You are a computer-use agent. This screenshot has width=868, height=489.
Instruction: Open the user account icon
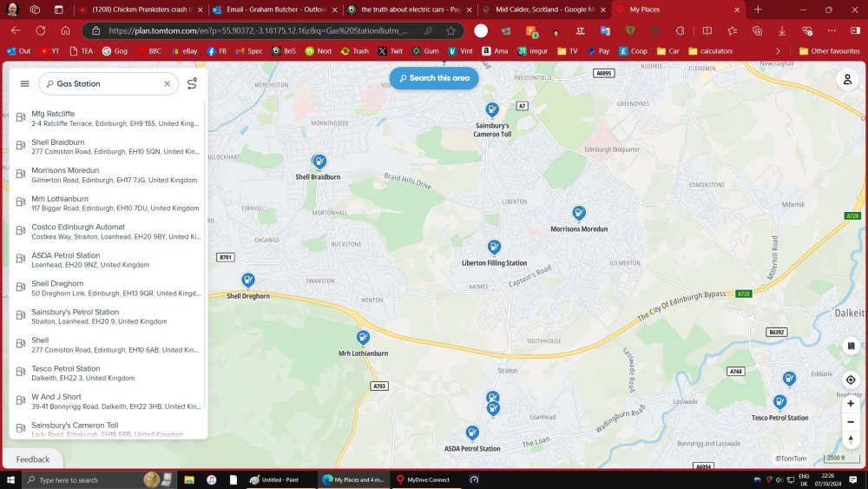tap(847, 80)
